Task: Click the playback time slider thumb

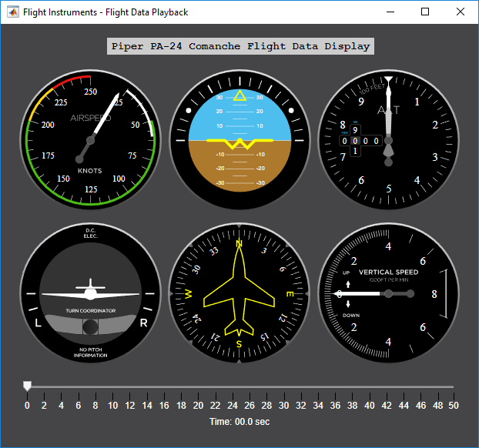Action: 27,386
